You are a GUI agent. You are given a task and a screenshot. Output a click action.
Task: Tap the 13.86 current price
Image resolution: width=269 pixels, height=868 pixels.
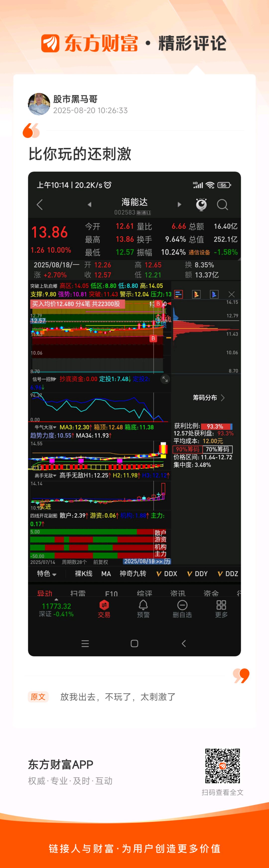[x=49, y=232]
